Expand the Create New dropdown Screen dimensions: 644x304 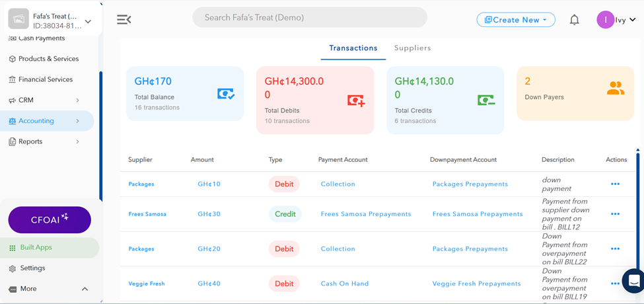pos(515,20)
